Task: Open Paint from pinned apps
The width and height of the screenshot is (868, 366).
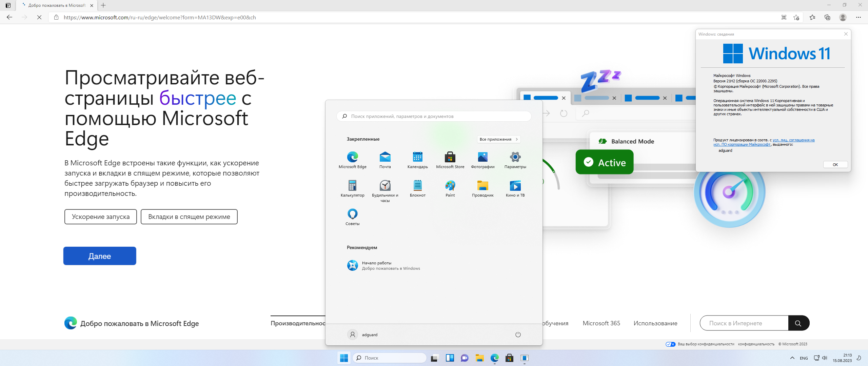Action: coord(450,185)
